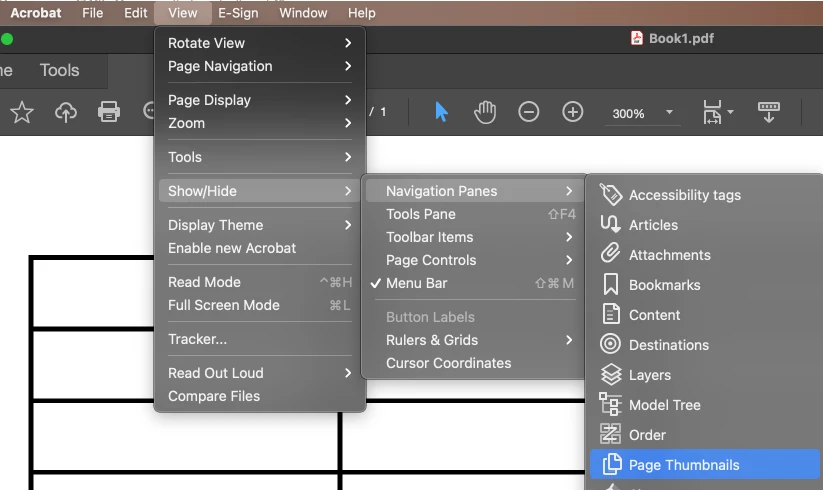Click the cloud upload icon
Image resolution: width=823 pixels, height=490 pixels.
click(x=66, y=112)
